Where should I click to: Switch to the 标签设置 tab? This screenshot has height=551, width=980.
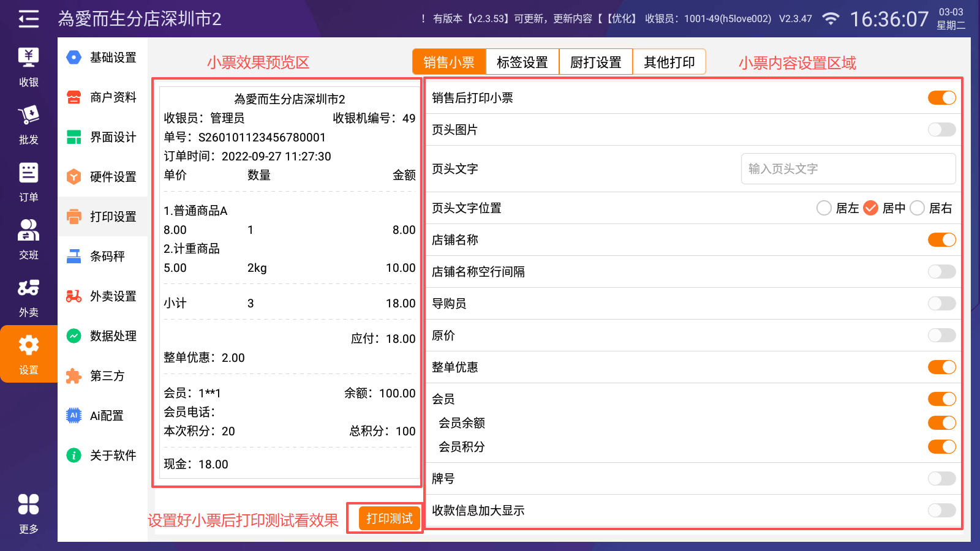click(x=522, y=62)
